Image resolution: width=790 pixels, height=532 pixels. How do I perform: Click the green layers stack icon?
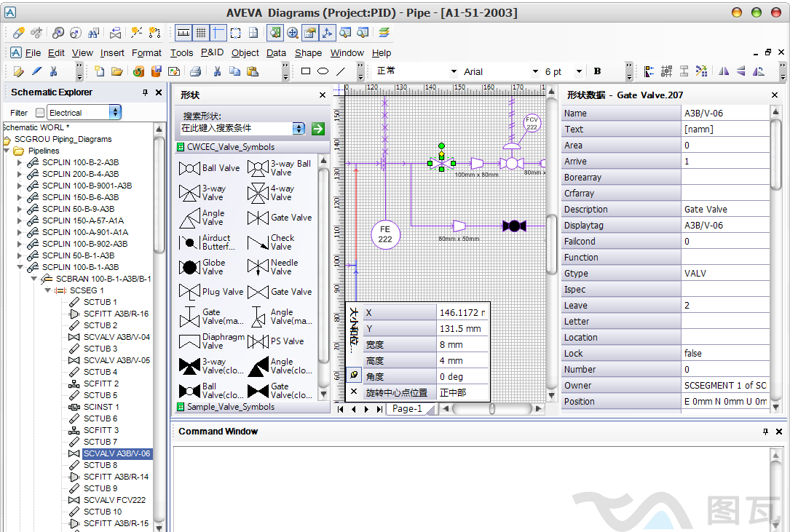tap(384, 33)
